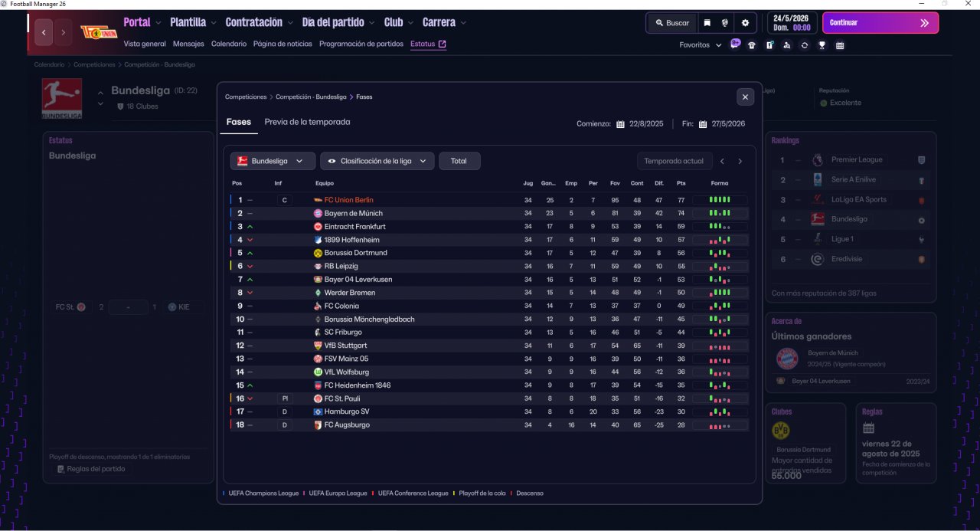
Task: Open the Vista general submenu item
Action: [x=145, y=44]
